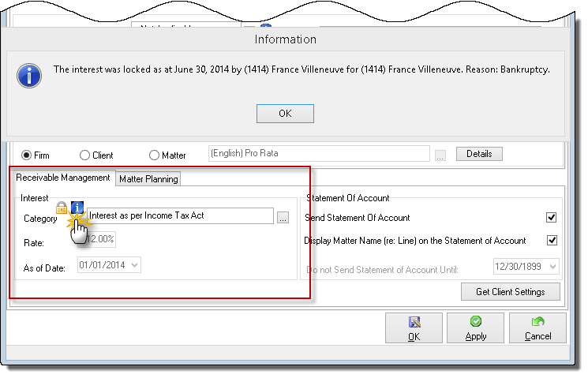Click the interest lock padlock icon
Screen dimensions: 588x378
62,208
